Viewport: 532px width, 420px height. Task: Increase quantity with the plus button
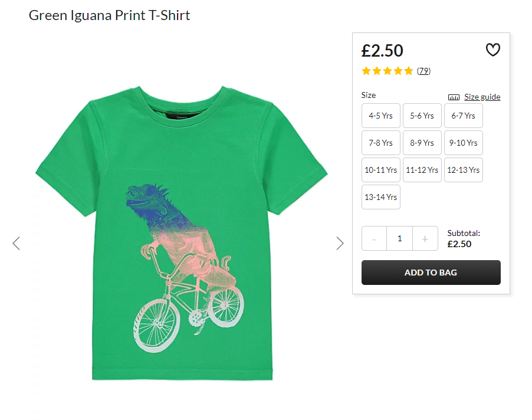pos(425,238)
